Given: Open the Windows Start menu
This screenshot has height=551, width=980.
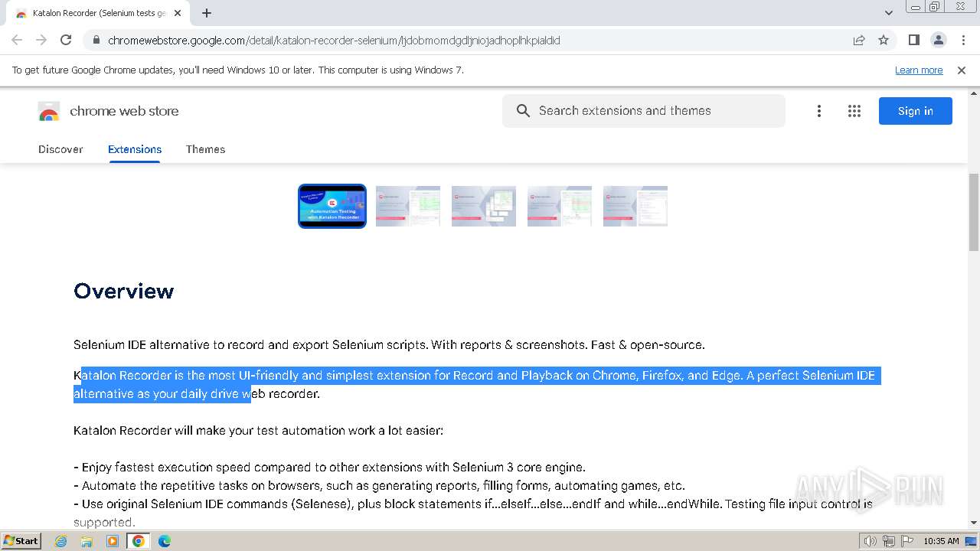Looking at the screenshot, I should [21, 540].
